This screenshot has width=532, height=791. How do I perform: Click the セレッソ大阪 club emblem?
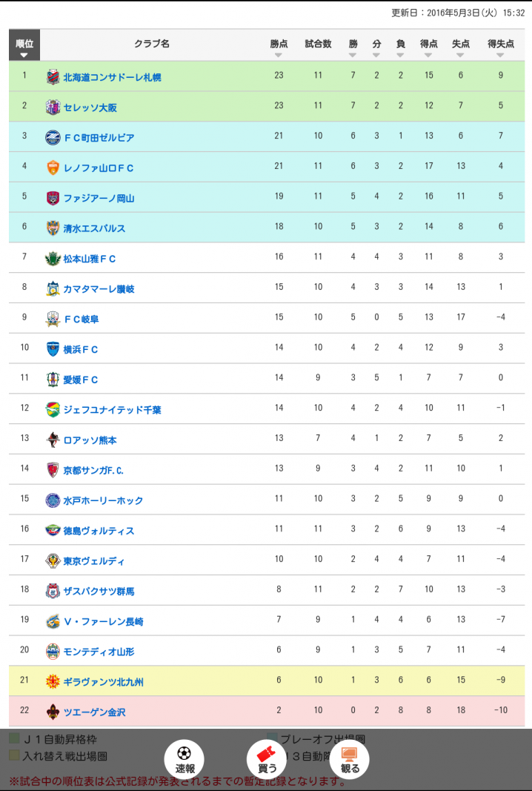coord(53,107)
